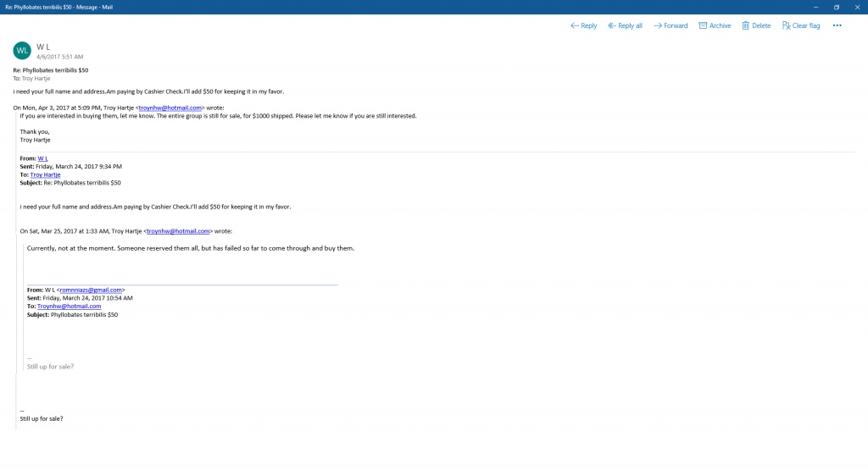Open romnniazs@gmail.com email link
868x470 pixels.
(91, 290)
